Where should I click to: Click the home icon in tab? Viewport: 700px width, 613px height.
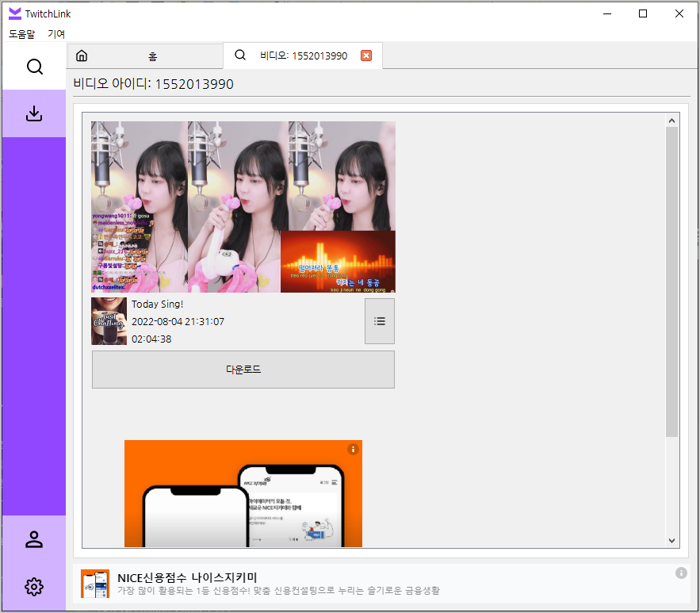click(82, 56)
